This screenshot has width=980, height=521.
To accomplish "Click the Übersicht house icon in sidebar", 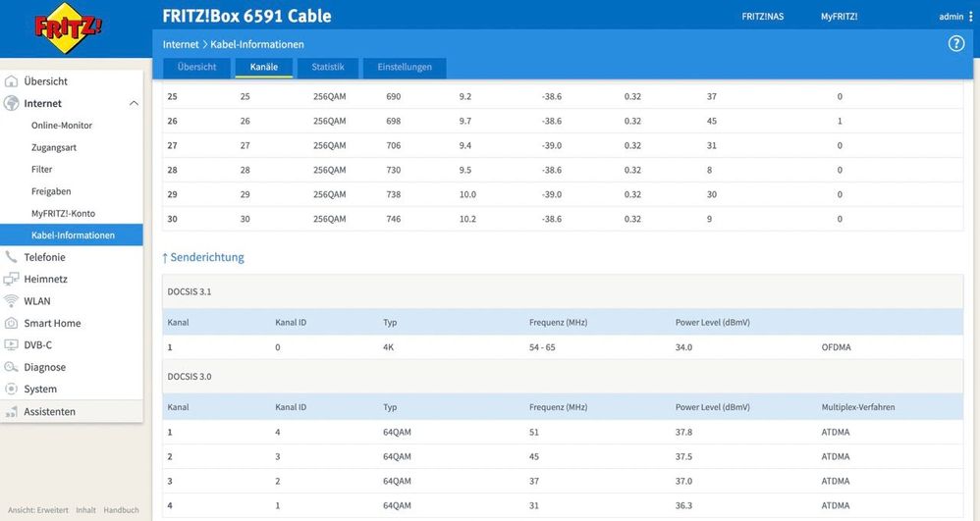I will tap(11, 81).
